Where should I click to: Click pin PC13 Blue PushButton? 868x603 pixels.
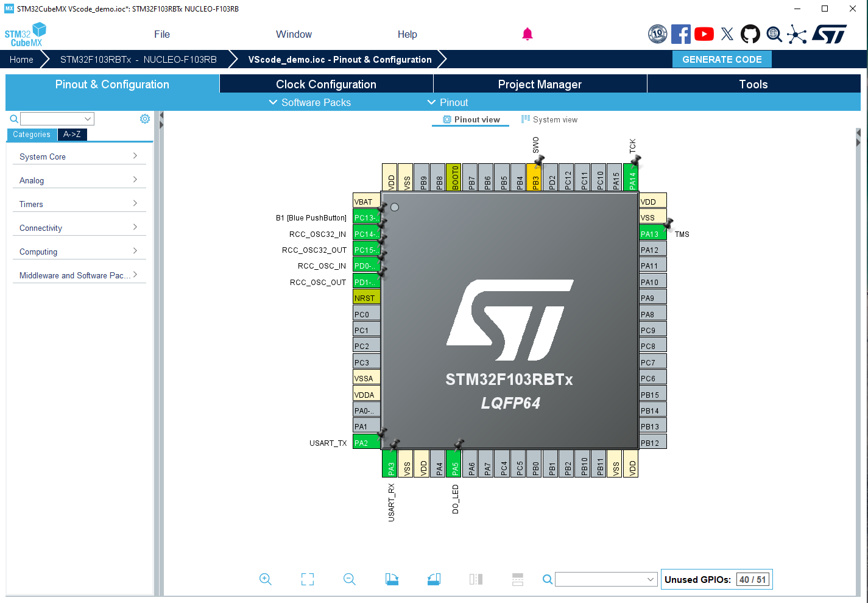pos(367,217)
